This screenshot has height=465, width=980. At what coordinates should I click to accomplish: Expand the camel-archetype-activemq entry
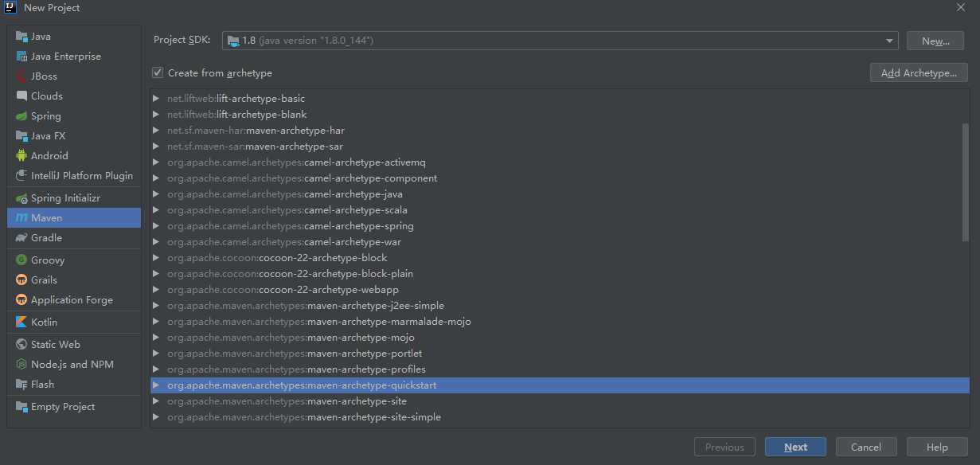156,162
